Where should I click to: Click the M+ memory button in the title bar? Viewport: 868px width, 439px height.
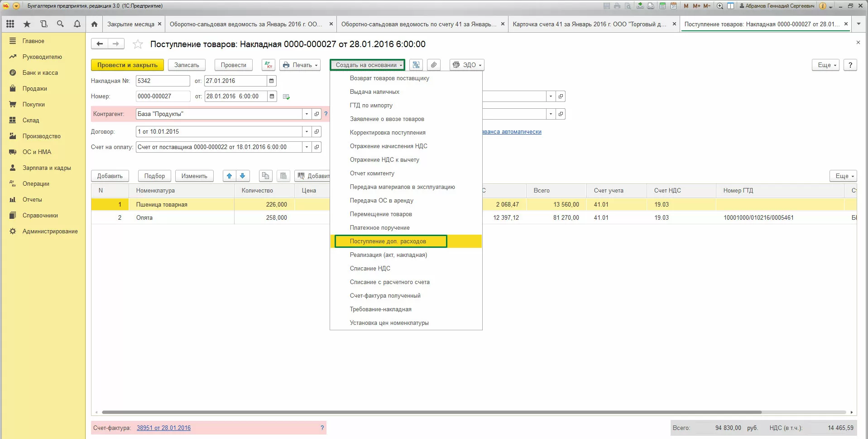pyautogui.click(x=696, y=6)
